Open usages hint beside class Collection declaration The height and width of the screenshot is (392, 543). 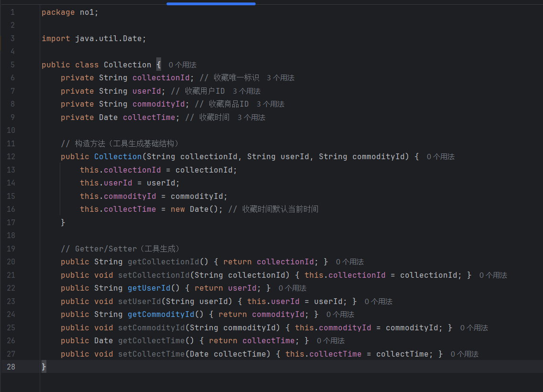(x=183, y=65)
